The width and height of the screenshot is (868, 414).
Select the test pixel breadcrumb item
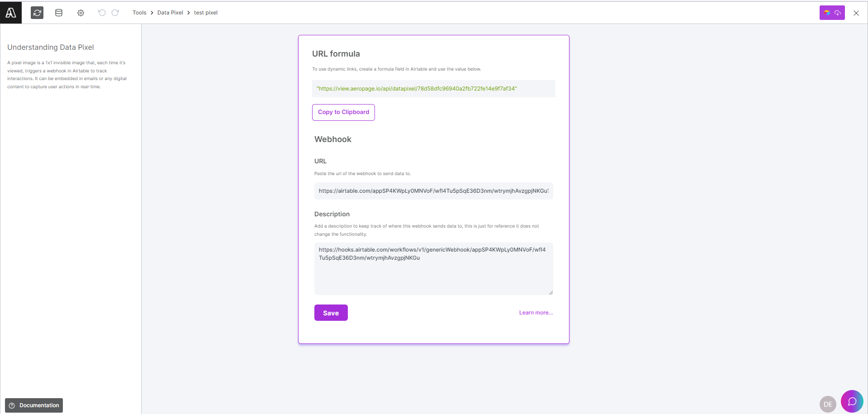[206, 13]
